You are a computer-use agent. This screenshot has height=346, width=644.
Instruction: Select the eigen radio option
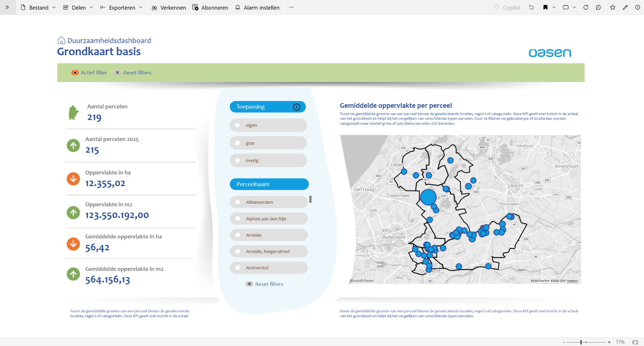[x=268, y=125]
